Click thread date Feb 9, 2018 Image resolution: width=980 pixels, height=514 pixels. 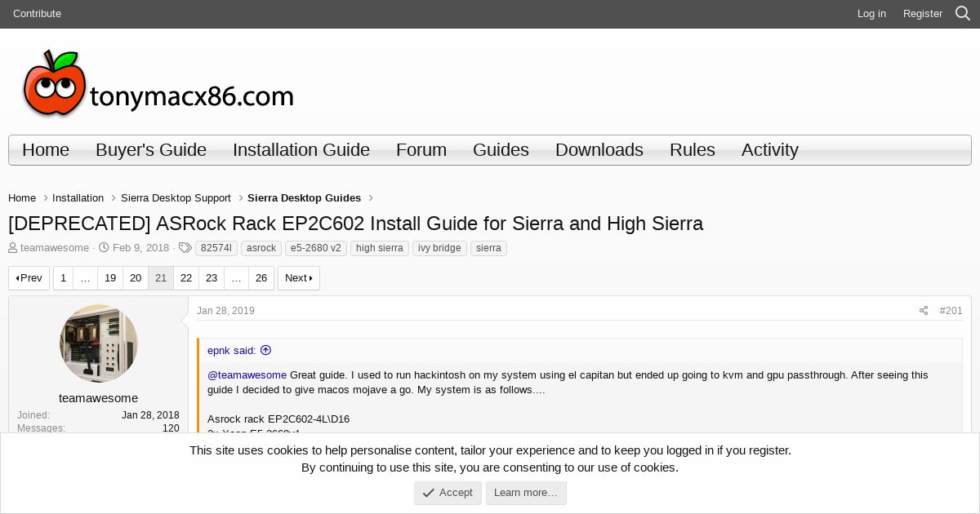[x=140, y=248]
